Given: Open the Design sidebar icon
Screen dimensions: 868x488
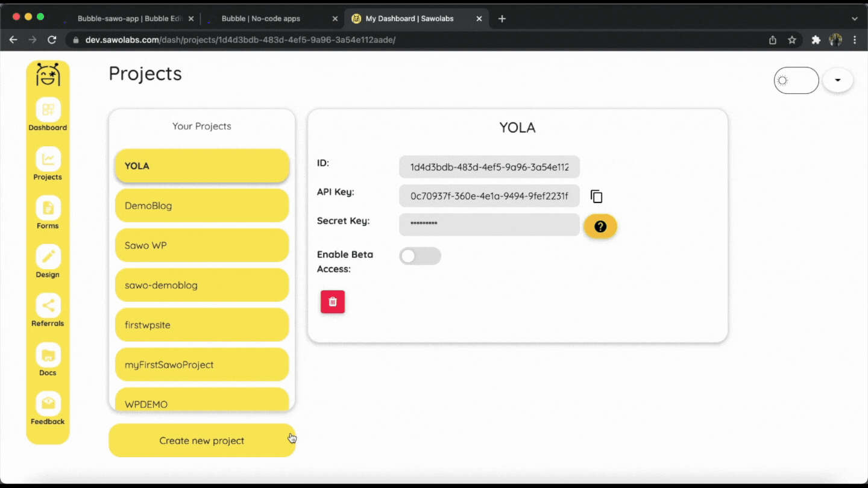Looking at the screenshot, I should pyautogui.click(x=48, y=257).
